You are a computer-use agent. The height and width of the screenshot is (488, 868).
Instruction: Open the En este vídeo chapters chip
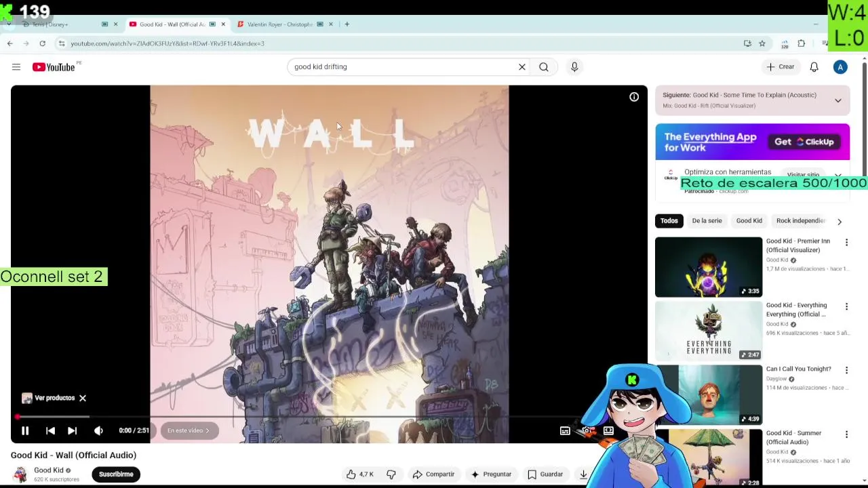[x=189, y=430]
